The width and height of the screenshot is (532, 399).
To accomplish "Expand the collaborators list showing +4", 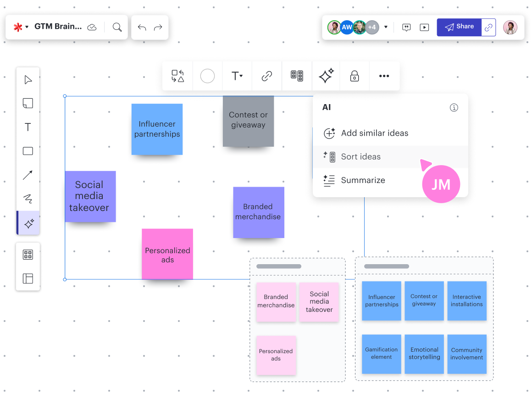I will [372, 27].
